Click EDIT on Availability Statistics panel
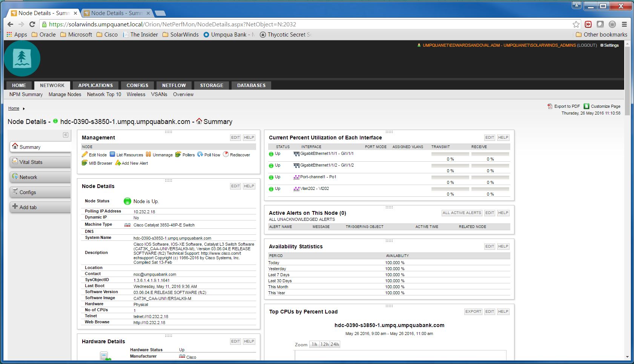 point(490,246)
